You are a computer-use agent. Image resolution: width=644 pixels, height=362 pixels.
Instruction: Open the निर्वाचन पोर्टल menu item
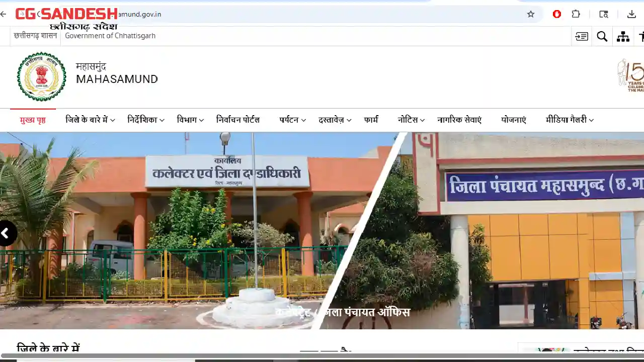click(x=238, y=120)
